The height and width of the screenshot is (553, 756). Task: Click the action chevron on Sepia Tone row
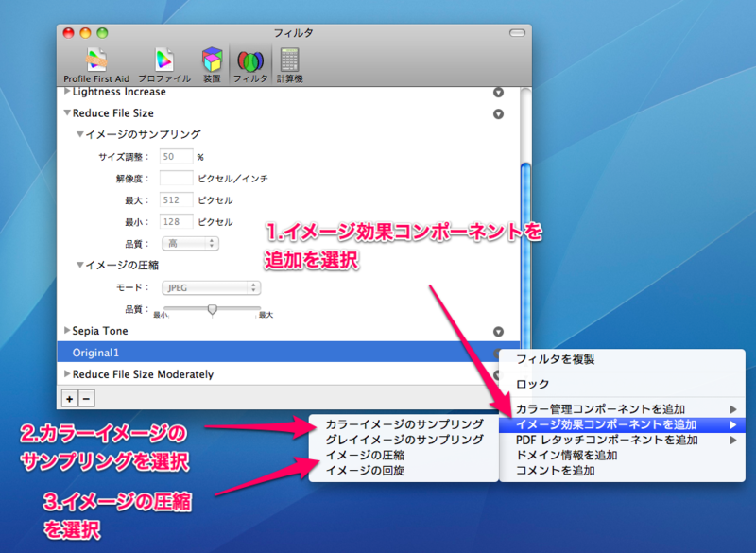point(498,331)
